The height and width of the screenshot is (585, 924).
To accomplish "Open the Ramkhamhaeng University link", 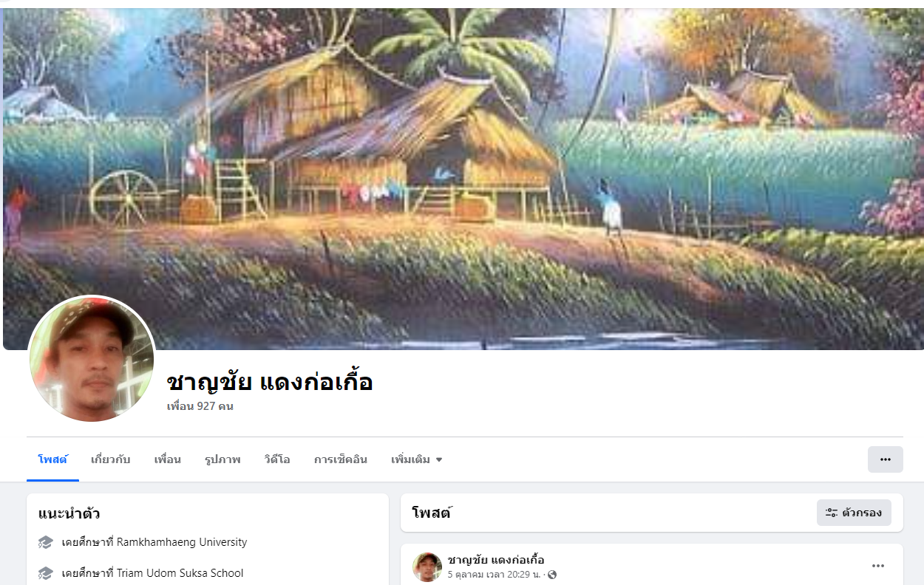I will [x=182, y=542].
